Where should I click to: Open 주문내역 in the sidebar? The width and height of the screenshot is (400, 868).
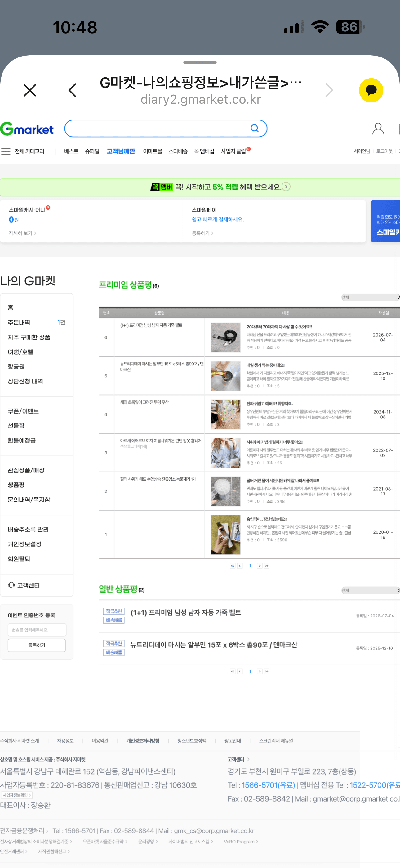tap(19, 323)
